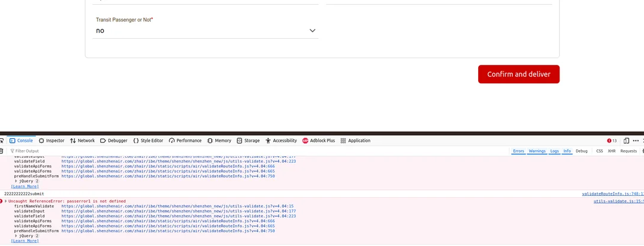This screenshot has height=246, width=644.
Task: Select the Console tab
Action: coord(21,141)
